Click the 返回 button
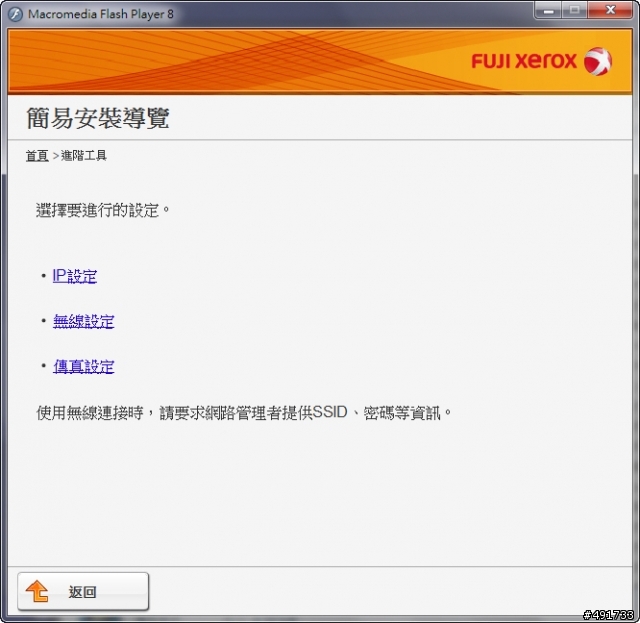 pos(83,591)
